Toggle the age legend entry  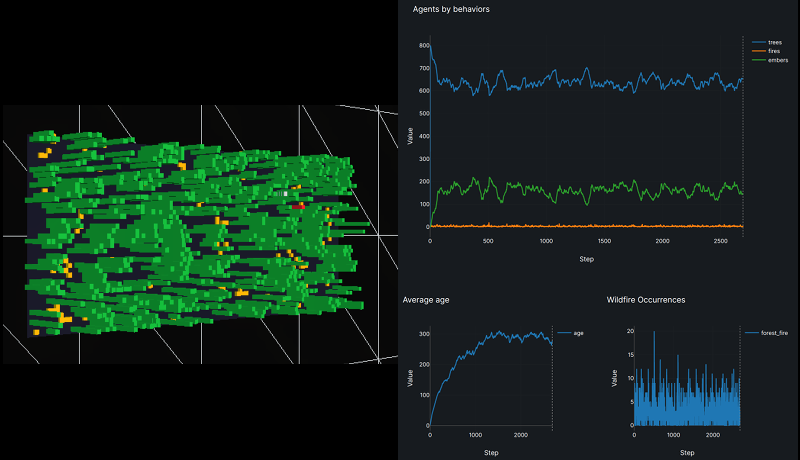578,332
